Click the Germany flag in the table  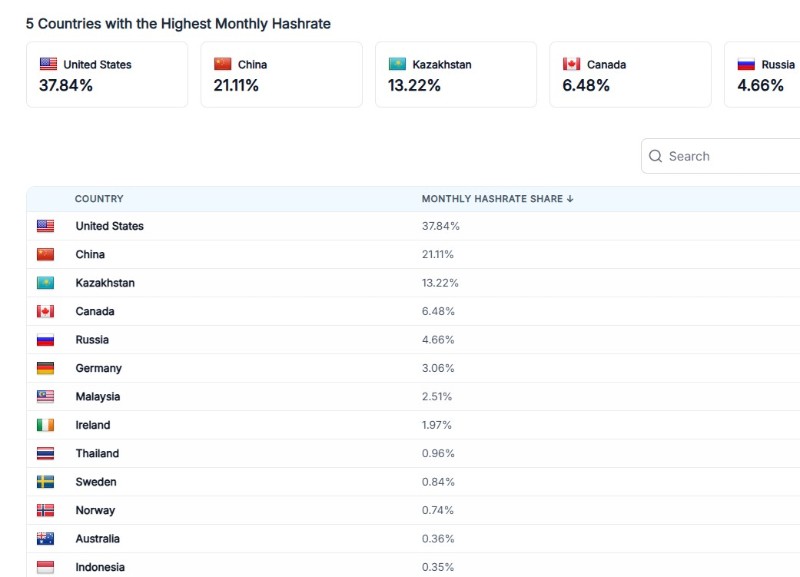(45, 368)
